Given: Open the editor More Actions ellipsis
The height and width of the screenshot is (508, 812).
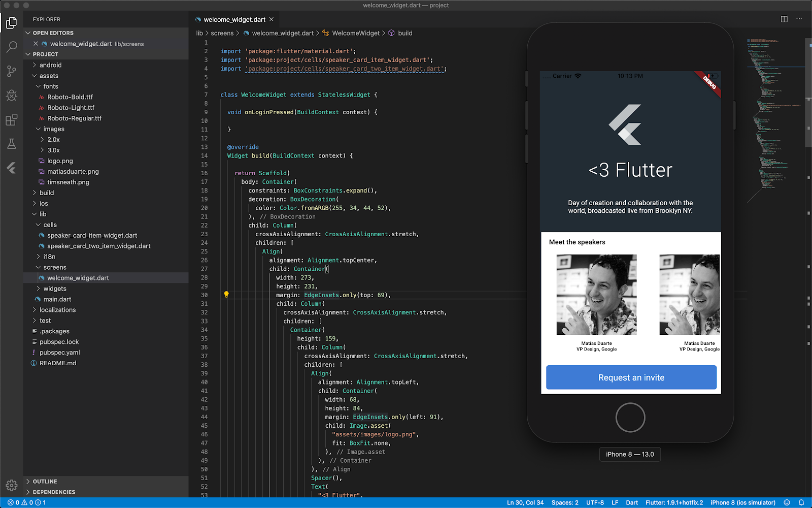Looking at the screenshot, I should point(799,19).
